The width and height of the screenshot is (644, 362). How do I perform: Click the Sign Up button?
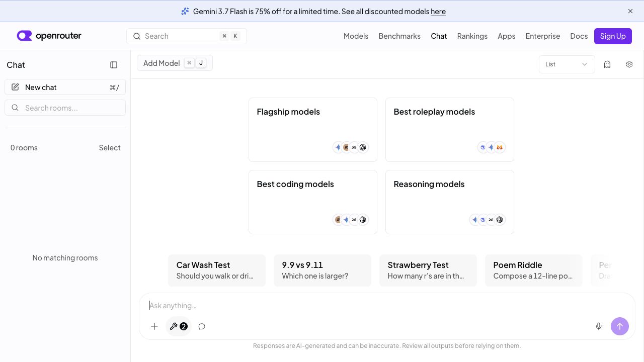point(613,36)
